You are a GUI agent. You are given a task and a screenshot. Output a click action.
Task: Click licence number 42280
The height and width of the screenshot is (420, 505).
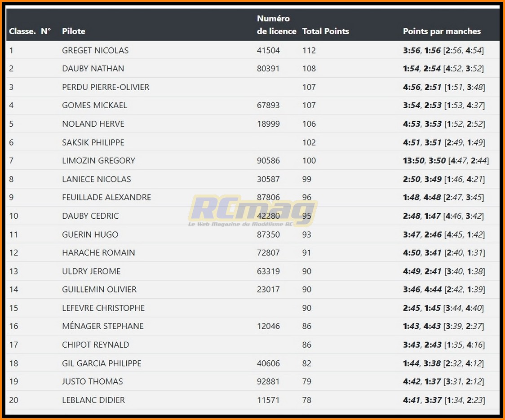point(268,216)
